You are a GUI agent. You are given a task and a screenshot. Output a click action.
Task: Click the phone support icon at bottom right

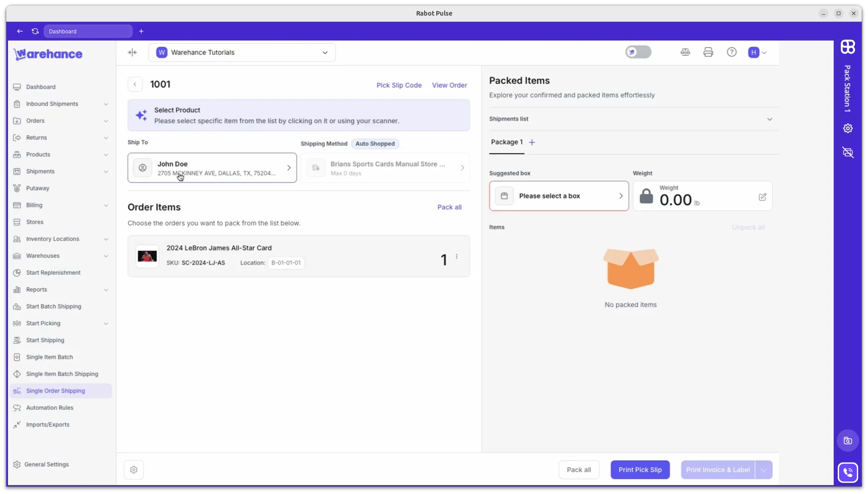click(848, 473)
